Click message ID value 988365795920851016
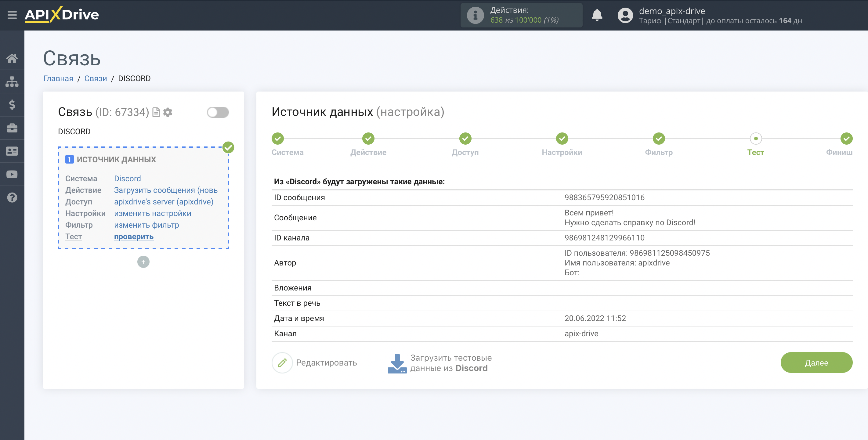 point(605,197)
